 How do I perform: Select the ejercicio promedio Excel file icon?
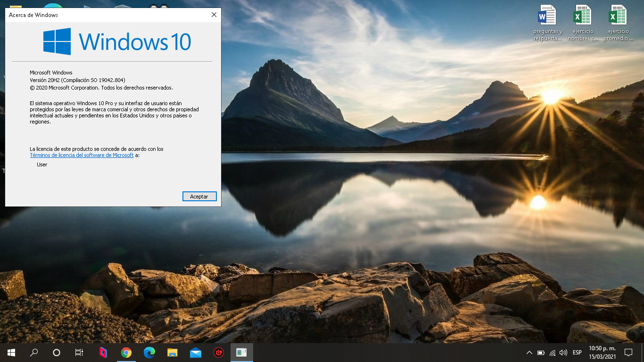tap(618, 23)
